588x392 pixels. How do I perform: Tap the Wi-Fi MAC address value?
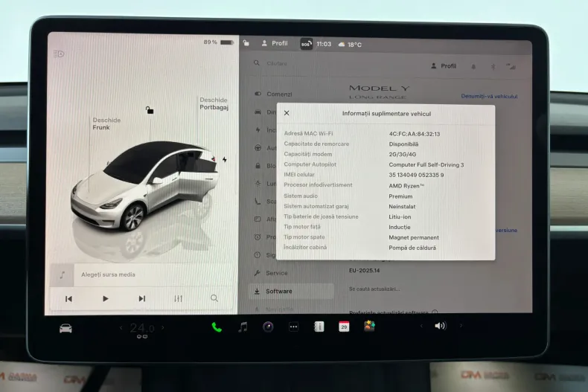point(415,134)
